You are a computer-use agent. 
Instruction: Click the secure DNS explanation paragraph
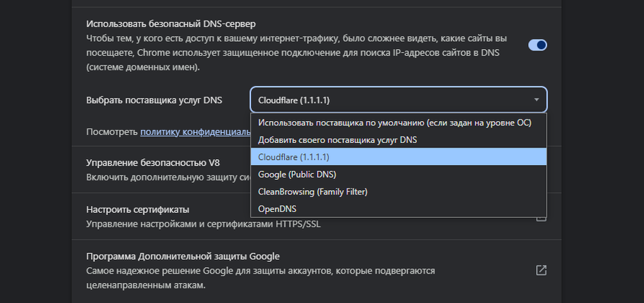(x=294, y=52)
